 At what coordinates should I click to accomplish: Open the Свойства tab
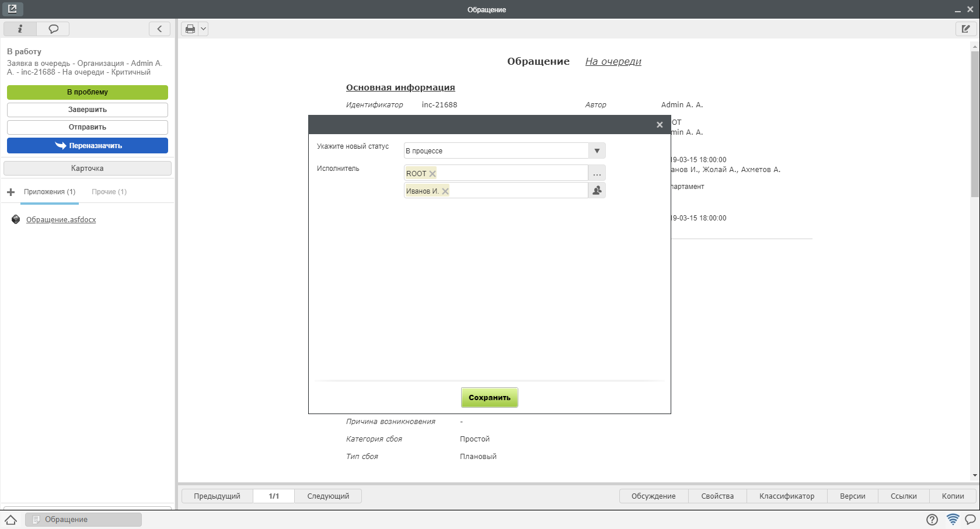click(x=717, y=496)
